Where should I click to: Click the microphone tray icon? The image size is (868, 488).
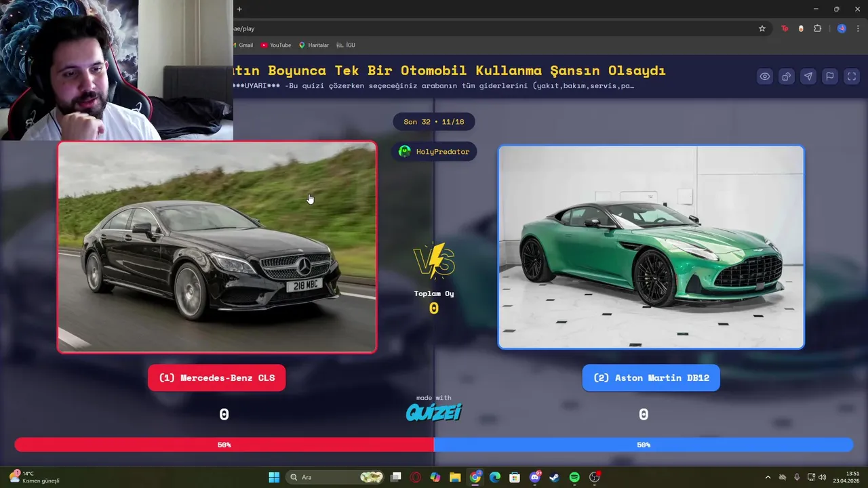[x=797, y=477]
